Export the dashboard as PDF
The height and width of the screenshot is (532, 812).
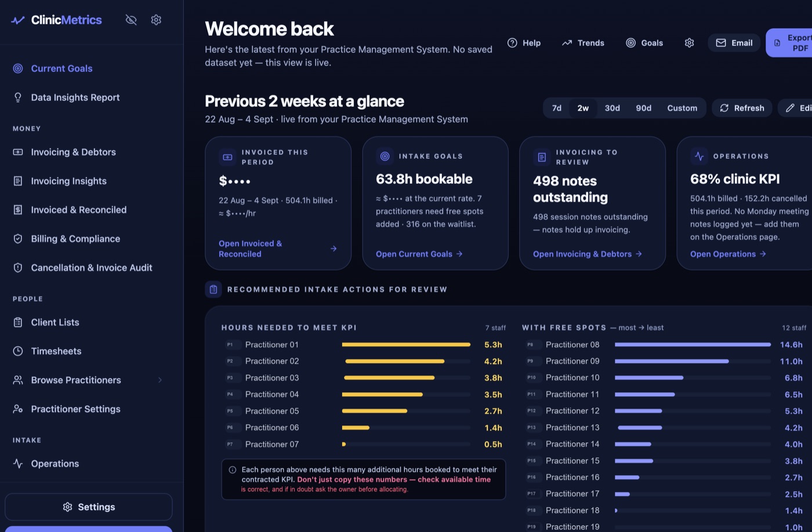789,43
